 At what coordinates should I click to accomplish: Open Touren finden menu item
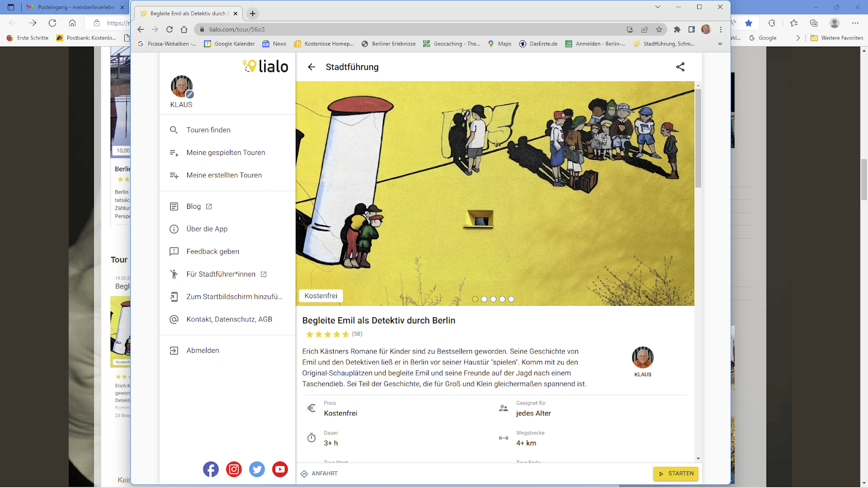coord(227,130)
